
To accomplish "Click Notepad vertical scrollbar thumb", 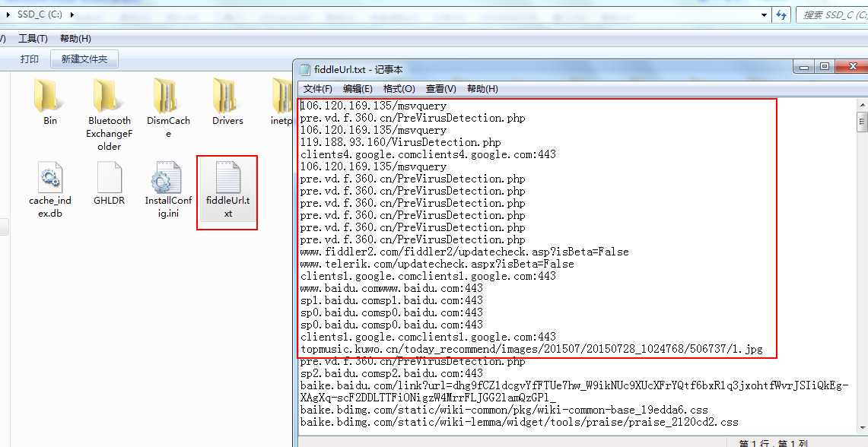I will click(863, 122).
